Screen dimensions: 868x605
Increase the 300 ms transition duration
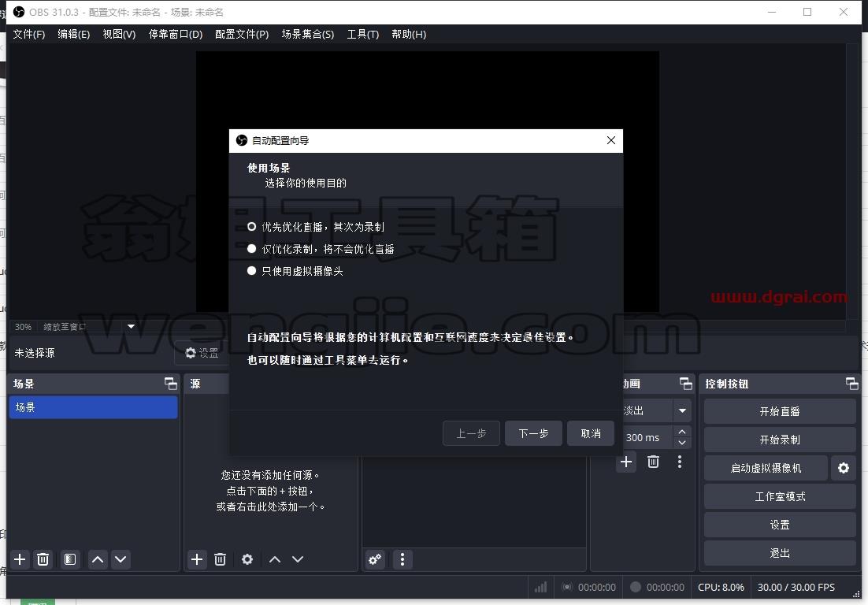click(x=682, y=432)
